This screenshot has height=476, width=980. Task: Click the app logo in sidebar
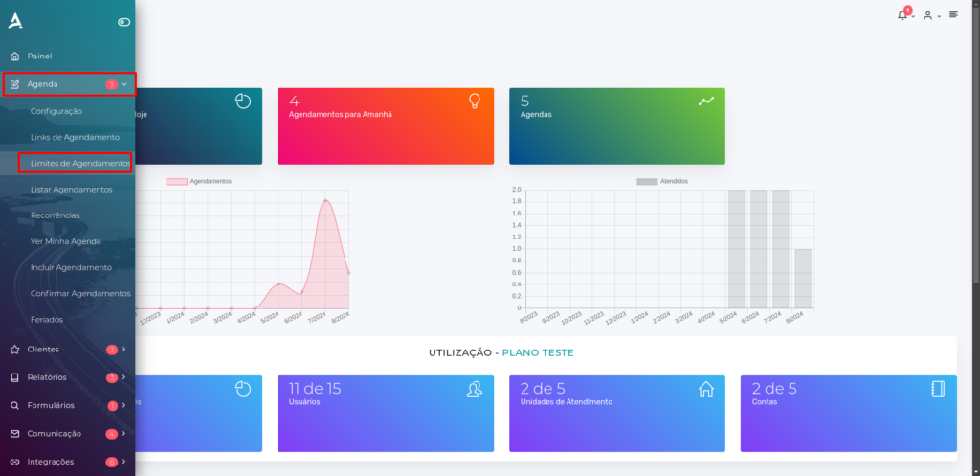coord(15,21)
